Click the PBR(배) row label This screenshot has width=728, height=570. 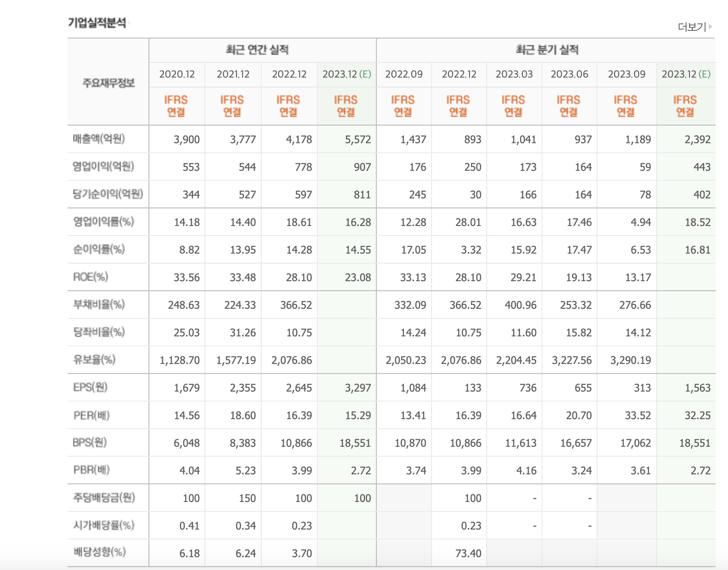pos(91,470)
